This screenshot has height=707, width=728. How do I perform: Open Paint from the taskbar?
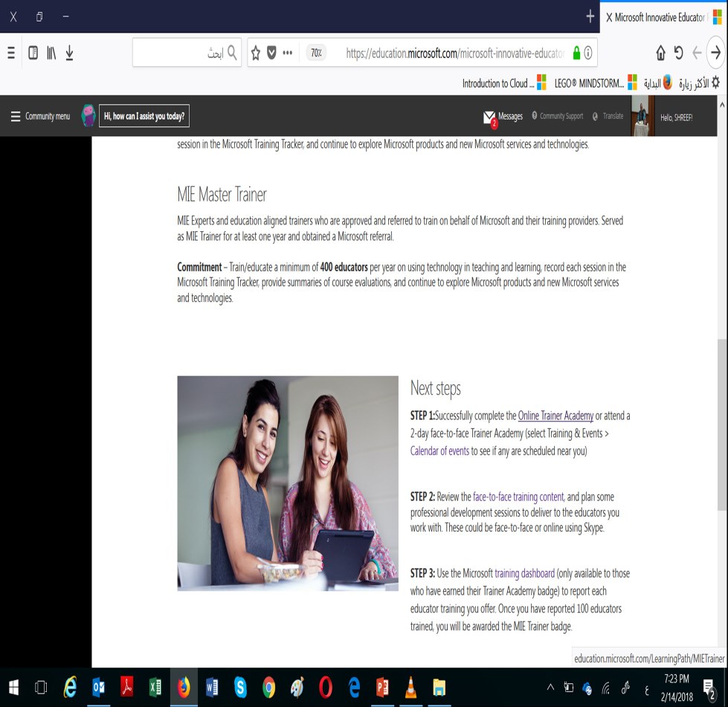pos(297,688)
